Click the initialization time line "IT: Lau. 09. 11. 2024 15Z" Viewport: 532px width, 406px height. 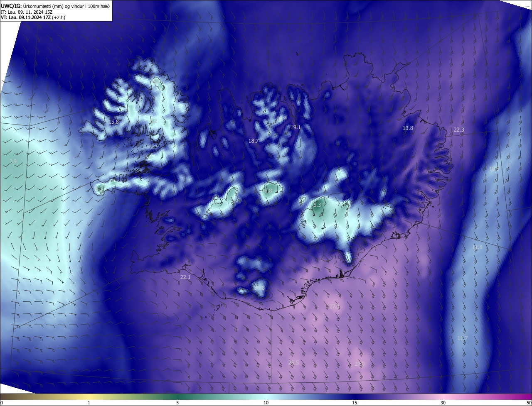click(x=26, y=12)
